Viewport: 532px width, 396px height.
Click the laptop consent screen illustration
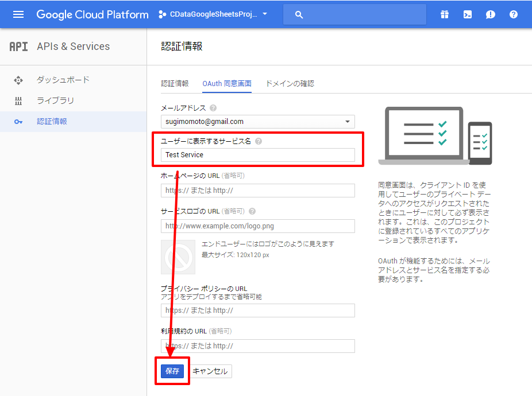point(435,136)
